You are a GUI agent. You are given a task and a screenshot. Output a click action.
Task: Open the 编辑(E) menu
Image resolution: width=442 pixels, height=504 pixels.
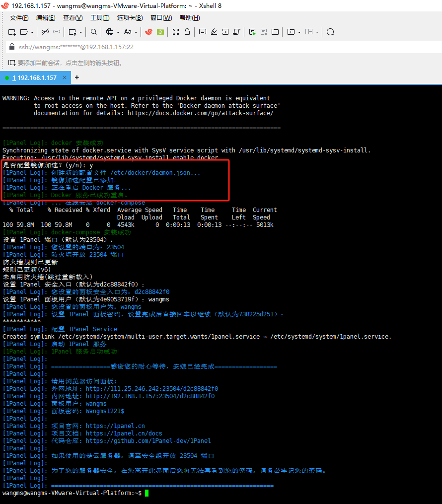46,18
